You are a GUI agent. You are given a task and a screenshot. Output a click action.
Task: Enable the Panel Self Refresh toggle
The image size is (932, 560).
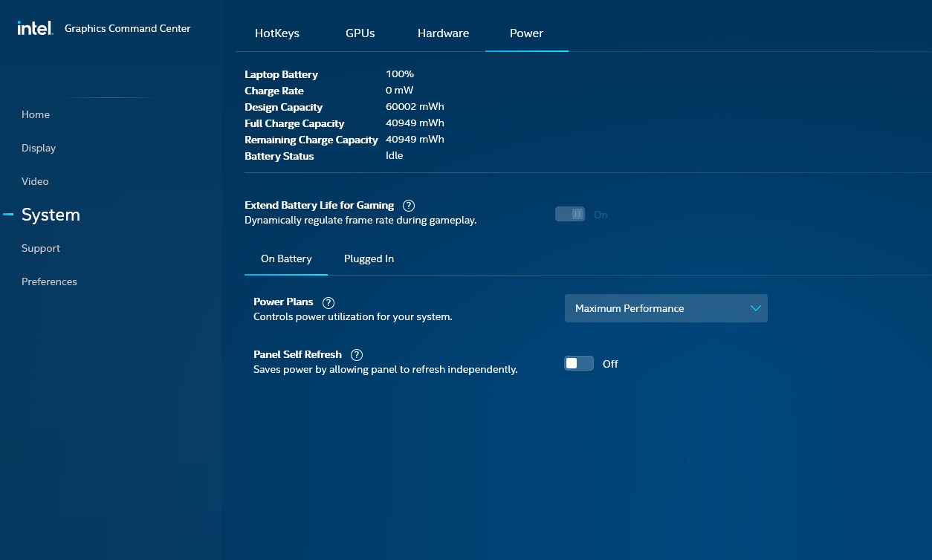point(579,363)
